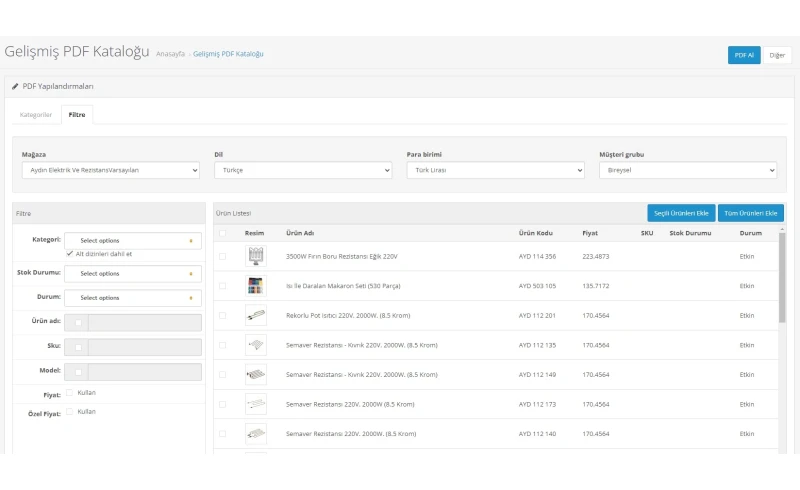Expand the Kategori 'Select options' dropdown
Image resolution: width=800 pixels, height=490 pixels.
(132, 241)
